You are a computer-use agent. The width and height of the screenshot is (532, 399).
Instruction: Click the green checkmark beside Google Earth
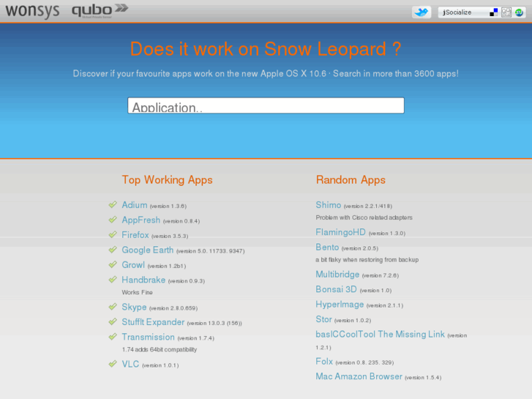coord(113,249)
